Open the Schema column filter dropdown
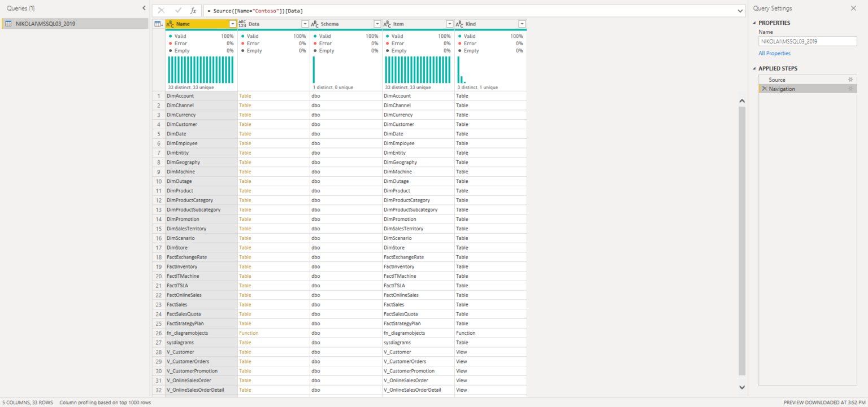This screenshot has width=868, height=407. pos(377,24)
